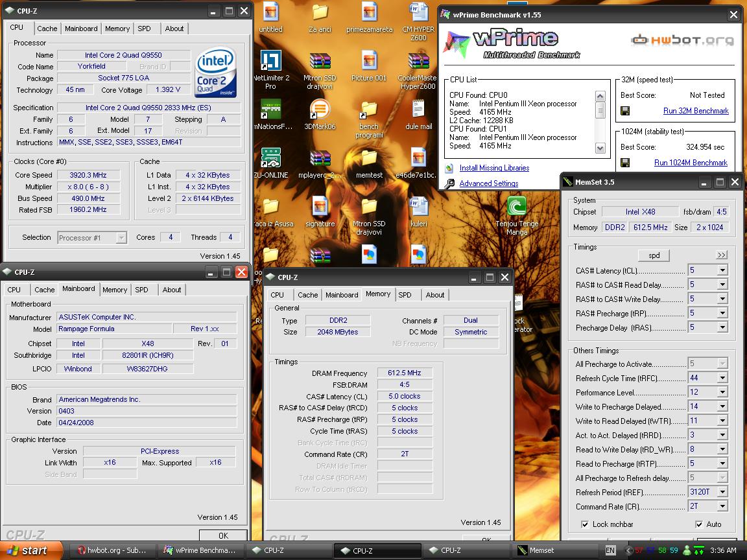Open RAS# to CAS# Read Delay dropdown
The height and width of the screenshot is (560, 747).
click(x=722, y=285)
